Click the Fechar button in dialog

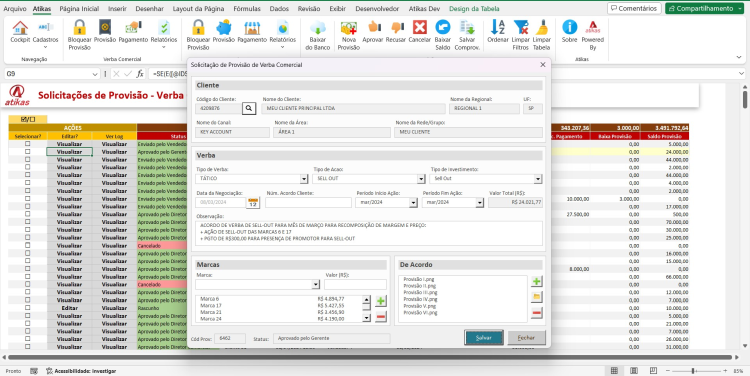tap(526, 338)
